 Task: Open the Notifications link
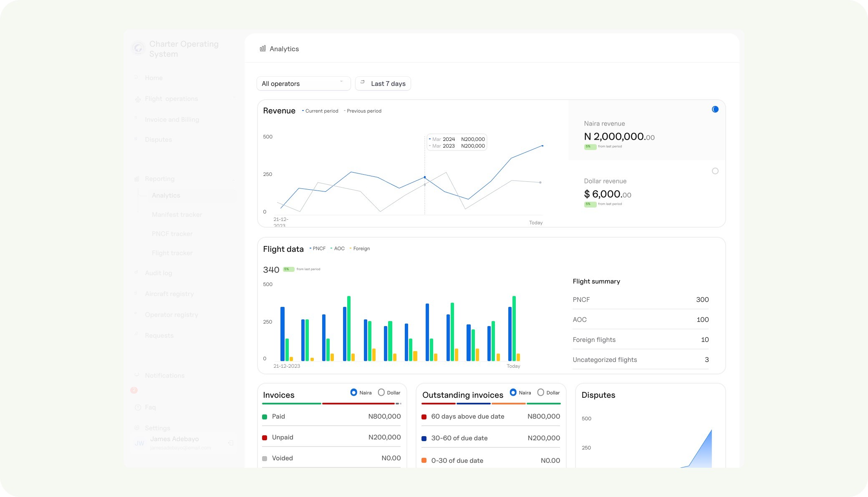point(164,376)
